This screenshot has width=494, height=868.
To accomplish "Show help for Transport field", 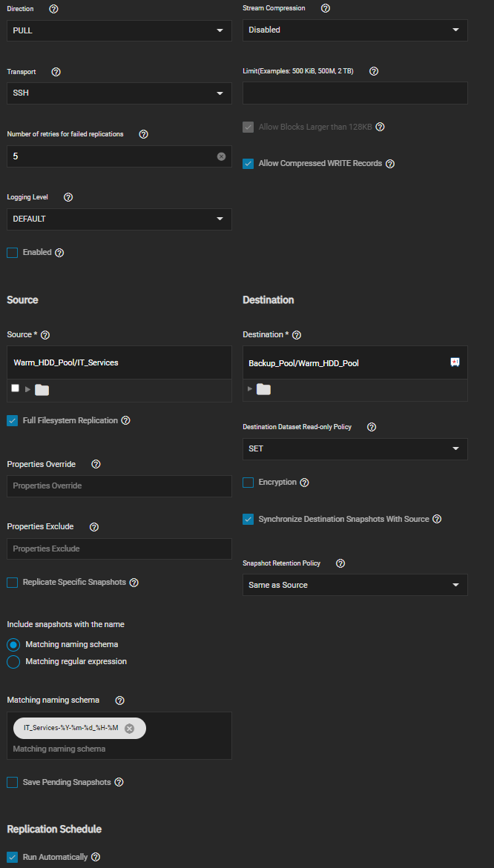I will point(56,72).
